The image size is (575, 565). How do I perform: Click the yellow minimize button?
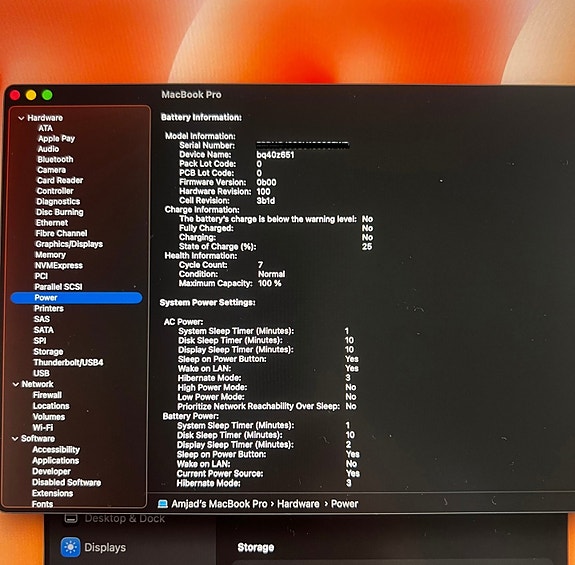(31, 95)
